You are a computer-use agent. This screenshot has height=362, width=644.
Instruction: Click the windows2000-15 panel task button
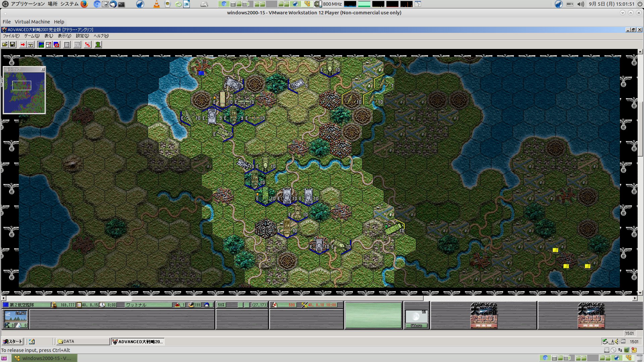click(x=44, y=358)
